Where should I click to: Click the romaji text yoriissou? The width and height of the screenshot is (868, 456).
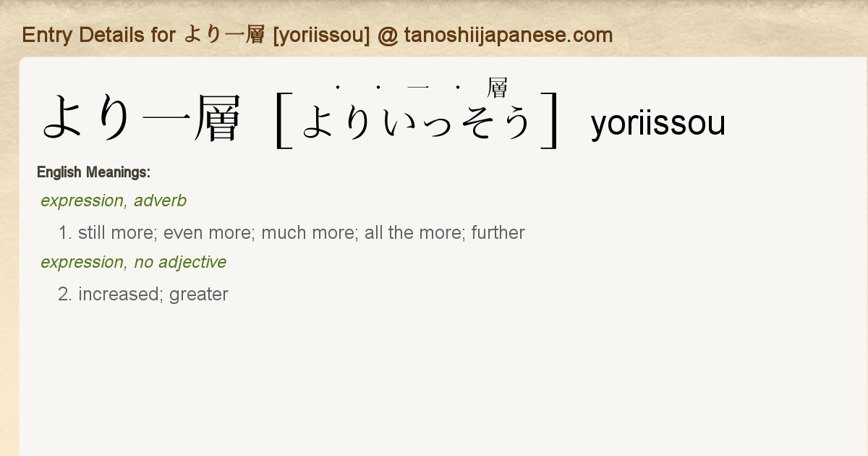[658, 124]
